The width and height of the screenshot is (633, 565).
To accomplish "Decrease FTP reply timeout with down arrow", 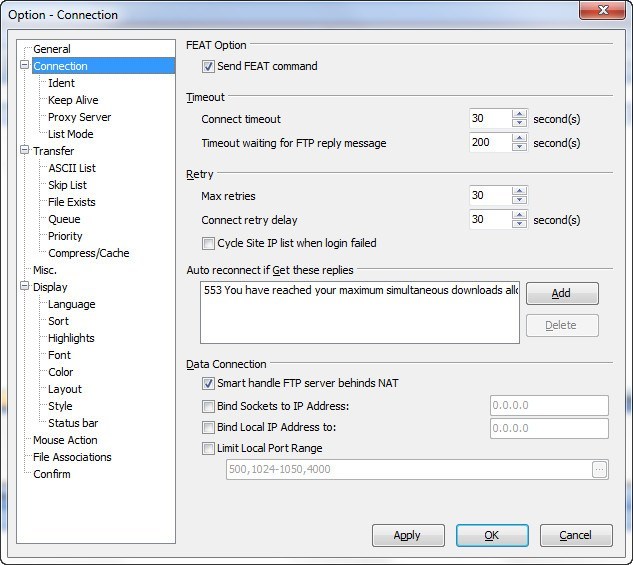I will [519, 148].
